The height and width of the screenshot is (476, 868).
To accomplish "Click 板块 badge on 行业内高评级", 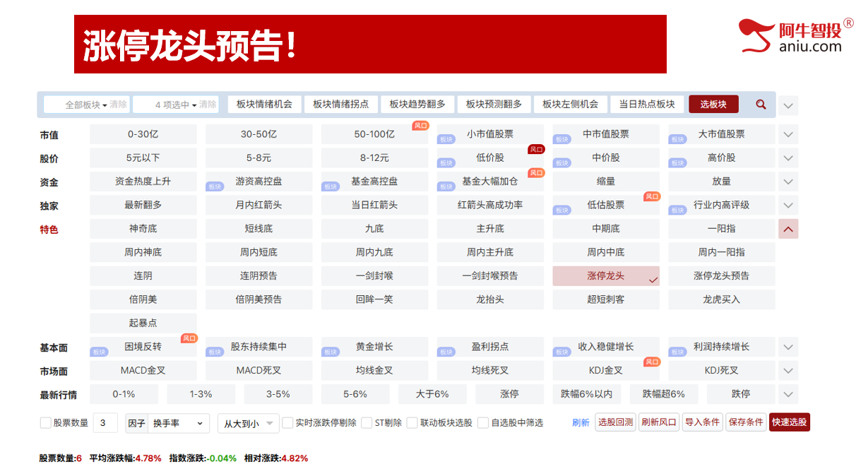I will coord(678,210).
